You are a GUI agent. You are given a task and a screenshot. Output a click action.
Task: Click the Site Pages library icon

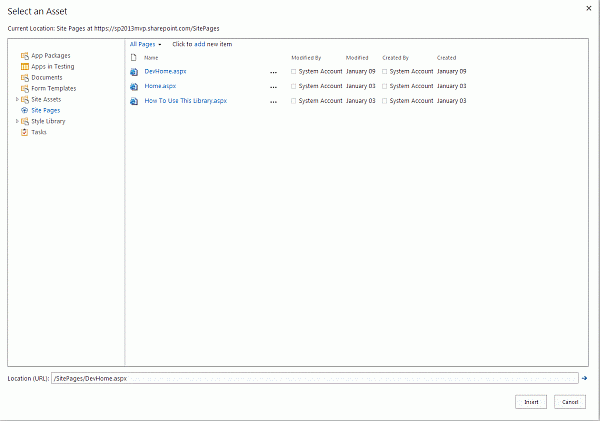pyautogui.click(x=24, y=110)
